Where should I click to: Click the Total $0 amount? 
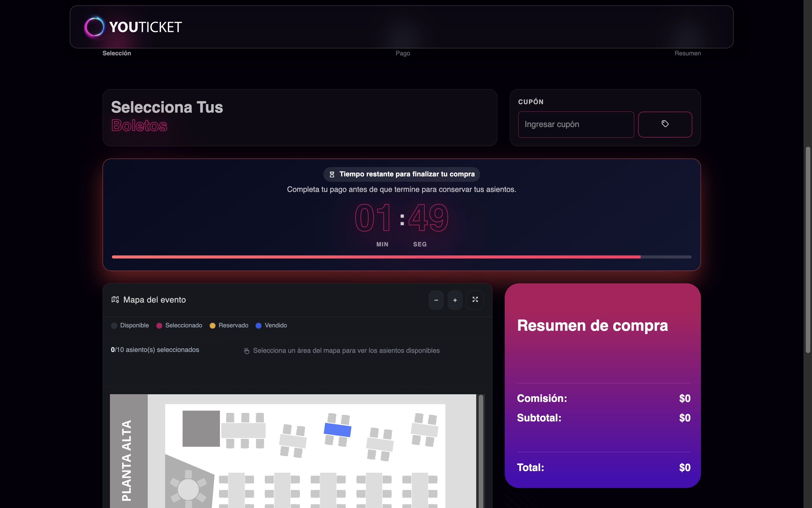pyautogui.click(x=685, y=468)
